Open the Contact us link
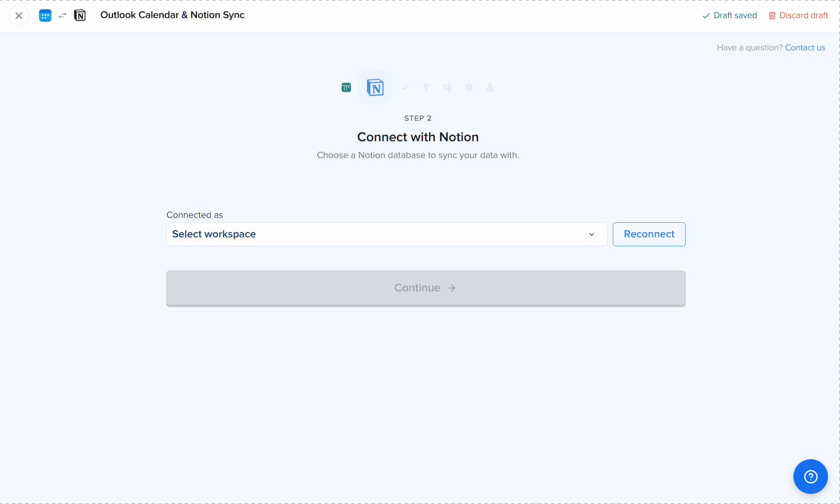Image resolution: width=840 pixels, height=504 pixels. 805,47
